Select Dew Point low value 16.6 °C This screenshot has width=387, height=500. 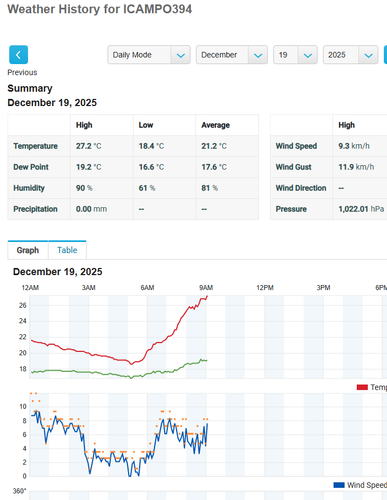pyautogui.click(x=151, y=167)
